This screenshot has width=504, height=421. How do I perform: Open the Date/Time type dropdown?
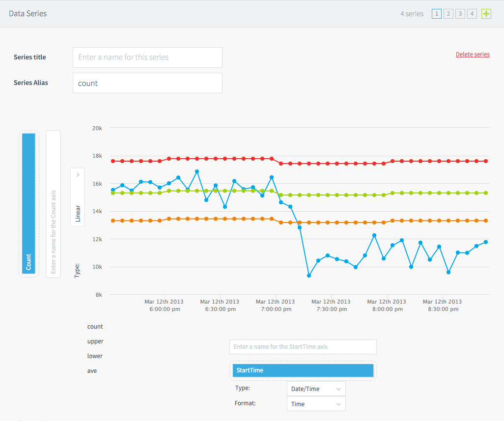pyautogui.click(x=316, y=389)
